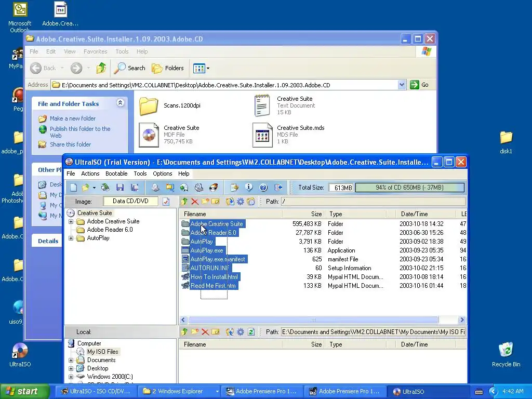Select the How To Install.html file
This screenshot has height=399, width=532.
(x=214, y=277)
